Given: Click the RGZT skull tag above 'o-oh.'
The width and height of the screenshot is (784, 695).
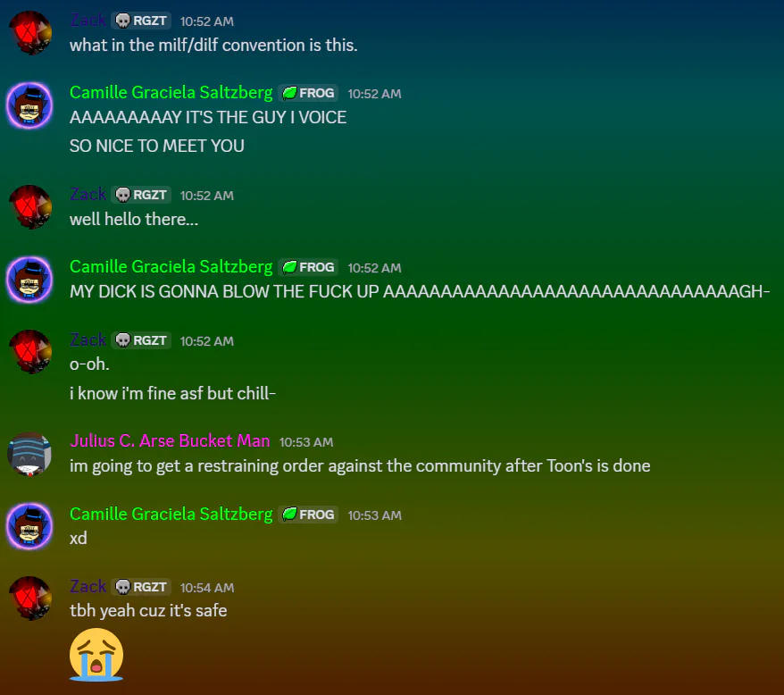Looking at the screenshot, I should [x=141, y=340].
